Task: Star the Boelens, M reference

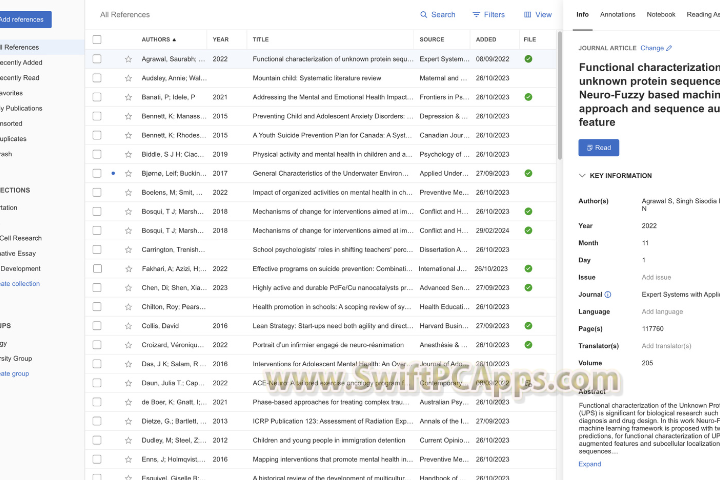Action: point(129,192)
